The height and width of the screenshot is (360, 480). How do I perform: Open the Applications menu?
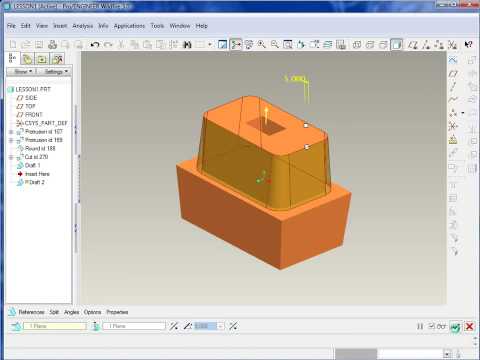[x=129, y=26]
